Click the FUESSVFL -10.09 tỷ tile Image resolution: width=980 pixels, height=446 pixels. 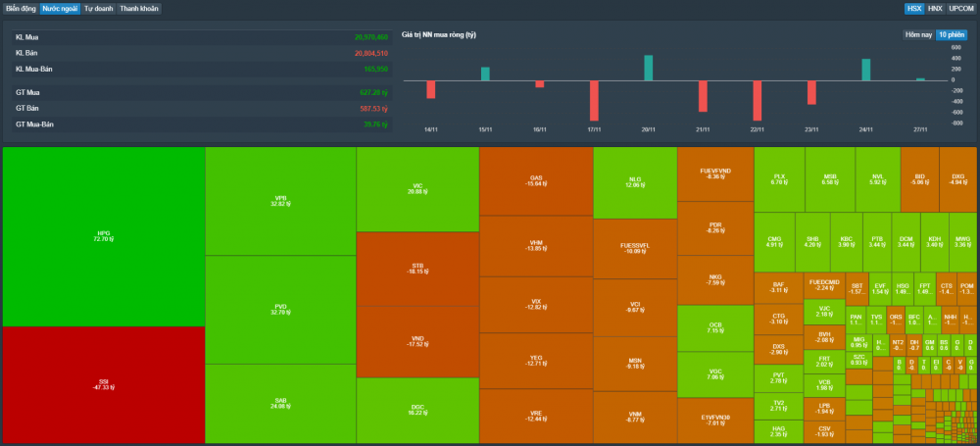tap(635, 249)
